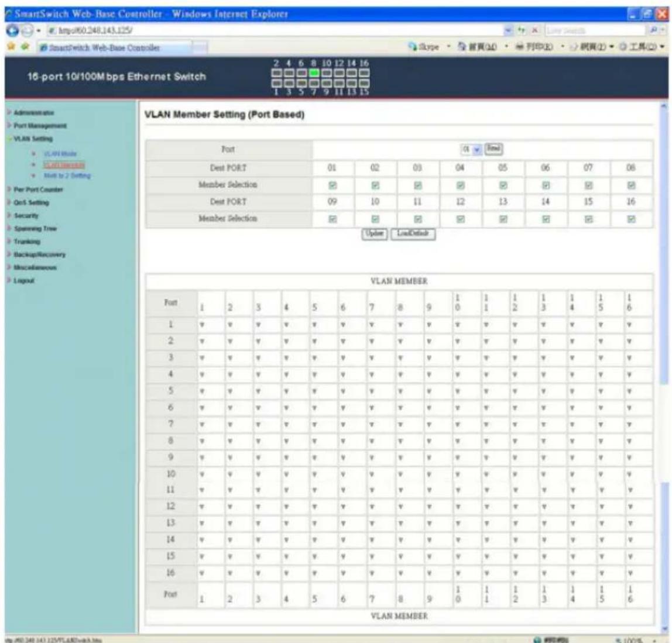Click the green port 8 status icon
672x643 pixels.
pos(314,73)
